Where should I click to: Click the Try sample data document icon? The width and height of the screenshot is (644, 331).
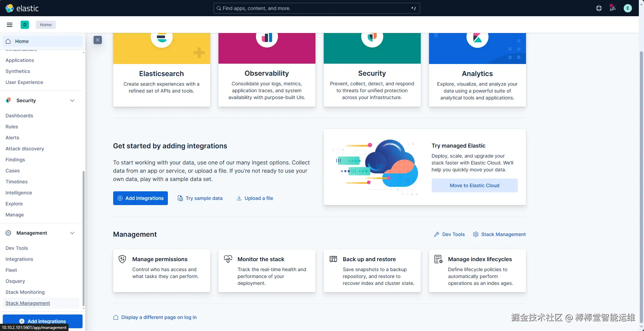180,198
